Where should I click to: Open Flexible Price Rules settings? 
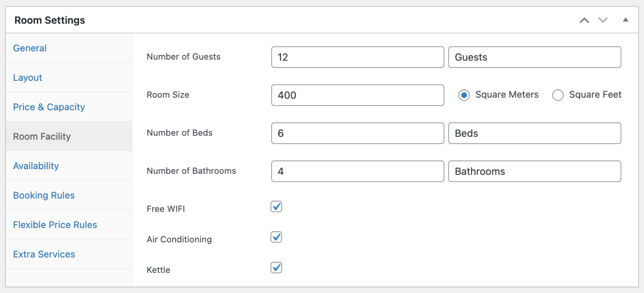click(x=55, y=225)
